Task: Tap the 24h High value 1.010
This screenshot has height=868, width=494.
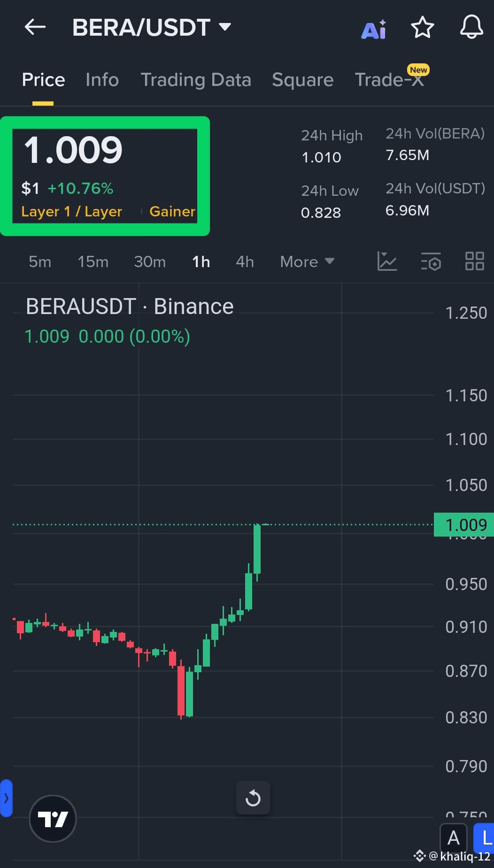Action: pyautogui.click(x=321, y=157)
